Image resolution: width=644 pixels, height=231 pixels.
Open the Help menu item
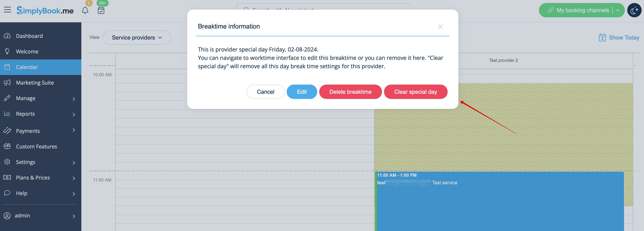(x=40, y=193)
